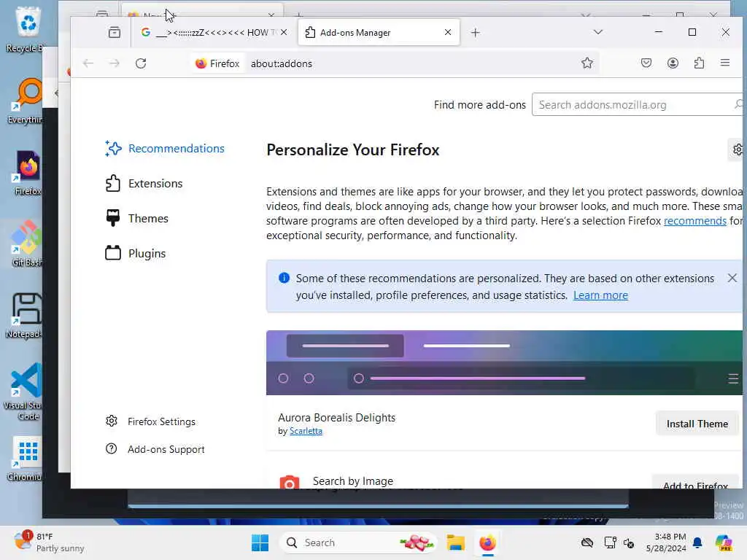Open the Add-ons Support link

coord(155,449)
